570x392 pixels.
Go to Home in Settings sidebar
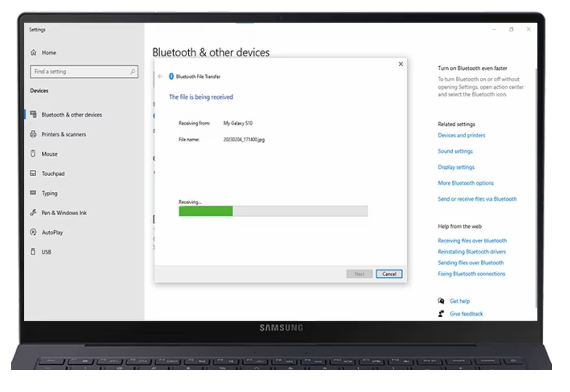[49, 53]
